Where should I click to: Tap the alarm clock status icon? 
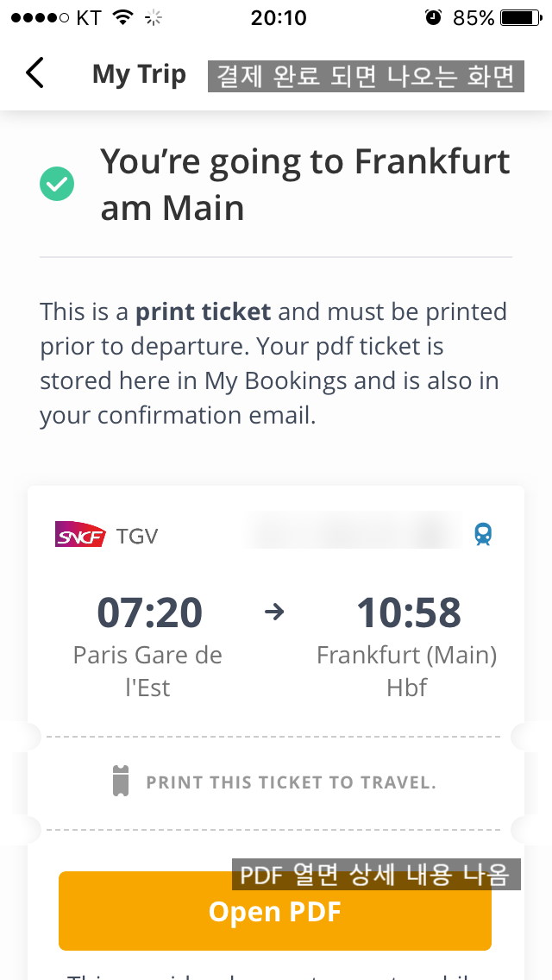(x=434, y=17)
